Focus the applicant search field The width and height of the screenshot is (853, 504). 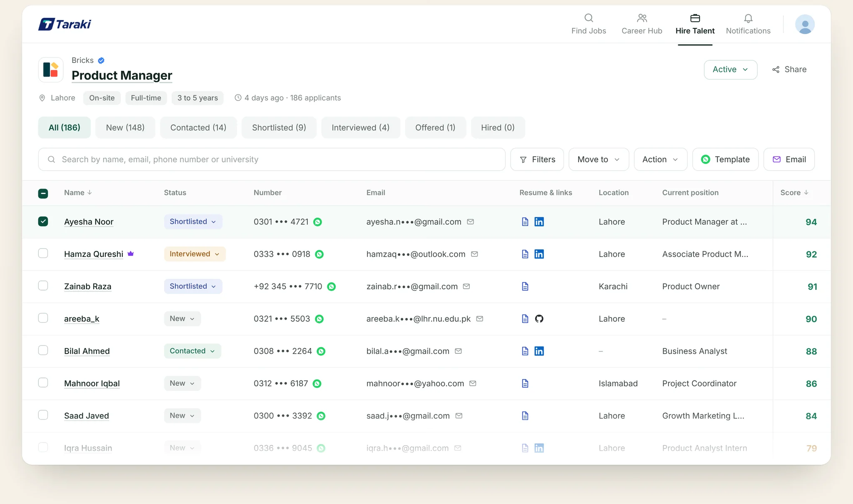pos(272,159)
